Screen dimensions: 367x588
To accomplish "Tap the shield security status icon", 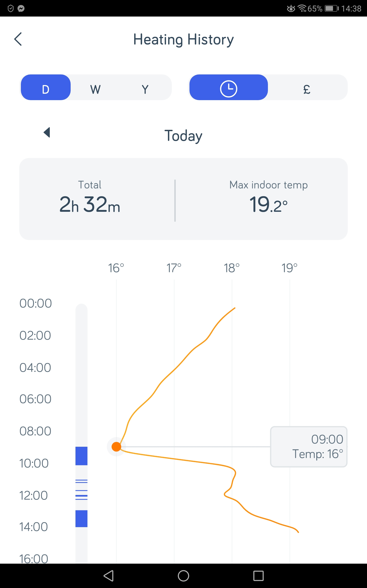I will pyautogui.click(x=11, y=8).
